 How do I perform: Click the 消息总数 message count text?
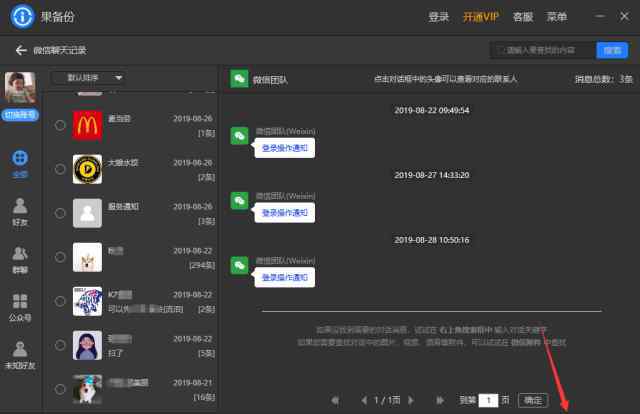[x=603, y=79]
